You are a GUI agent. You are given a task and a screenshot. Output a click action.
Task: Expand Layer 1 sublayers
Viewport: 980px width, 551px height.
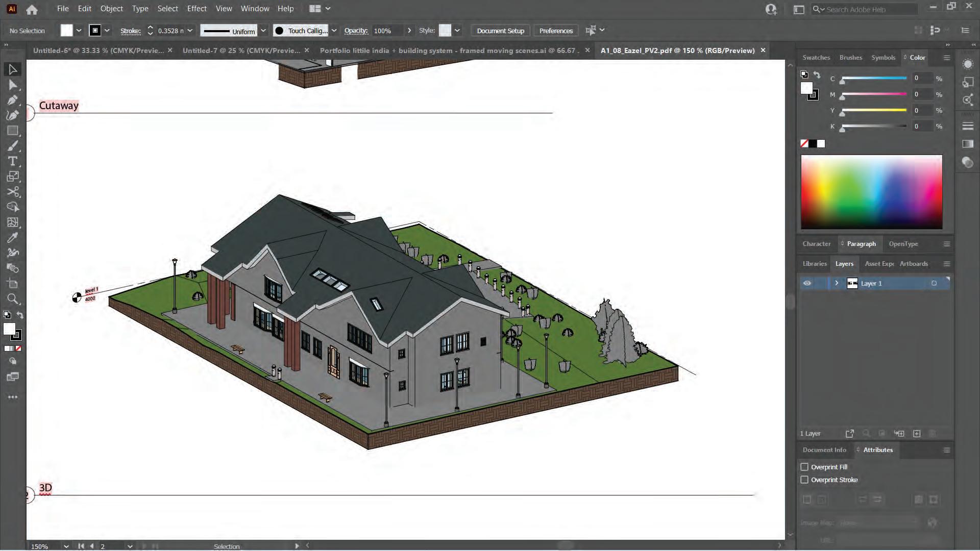coord(837,283)
